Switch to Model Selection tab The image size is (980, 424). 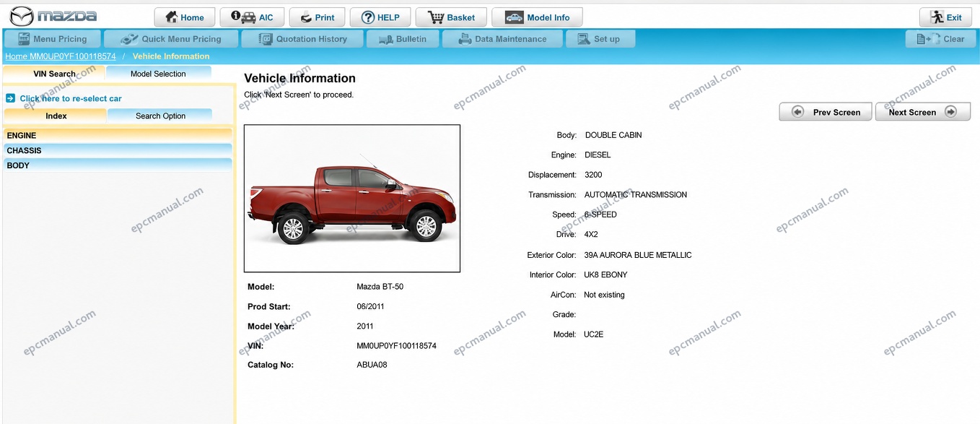pyautogui.click(x=158, y=74)
